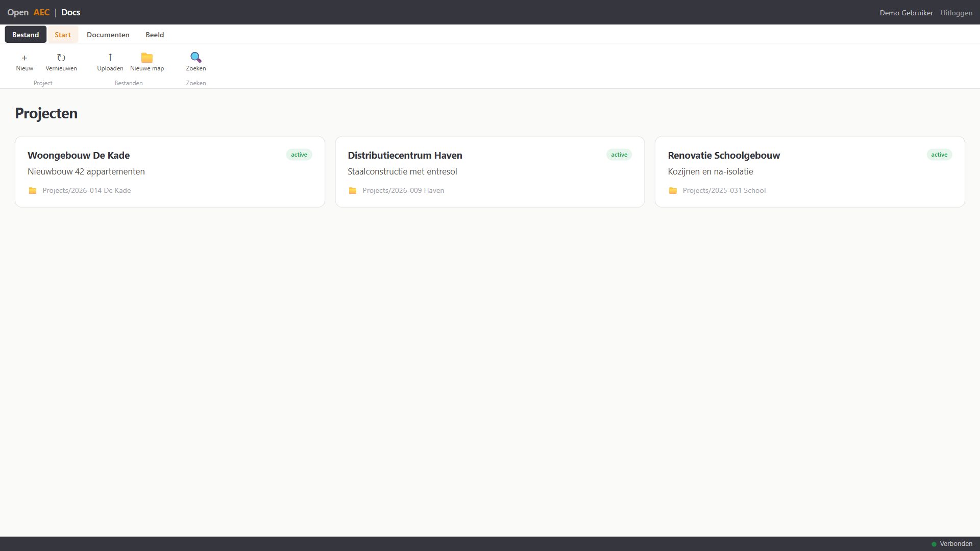Click the Nieuw plus icon
This screenshot has height=551, width=980.
point(24,58)
